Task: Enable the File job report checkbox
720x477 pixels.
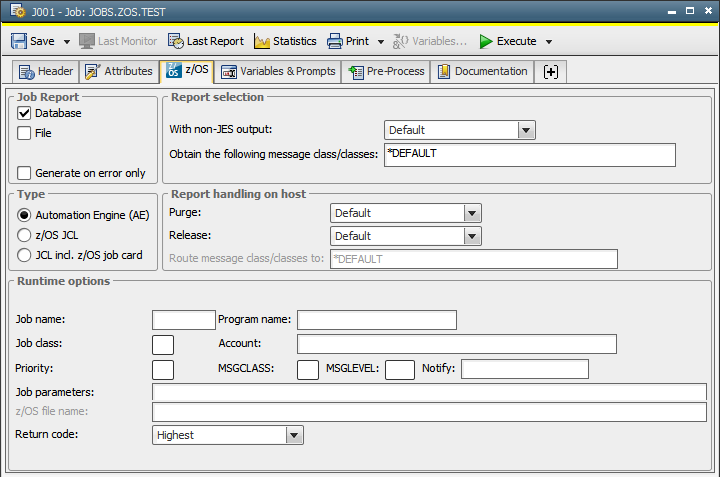Action: click(25, 133)
